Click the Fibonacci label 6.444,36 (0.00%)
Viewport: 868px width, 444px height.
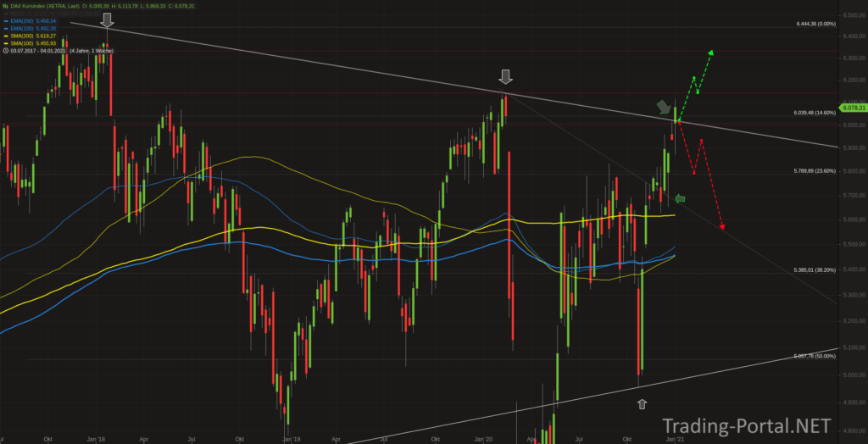815,25
